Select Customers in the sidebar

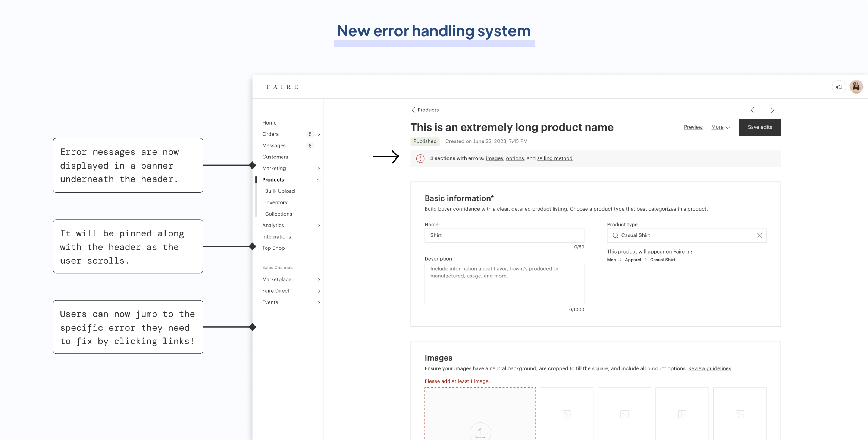275,157
